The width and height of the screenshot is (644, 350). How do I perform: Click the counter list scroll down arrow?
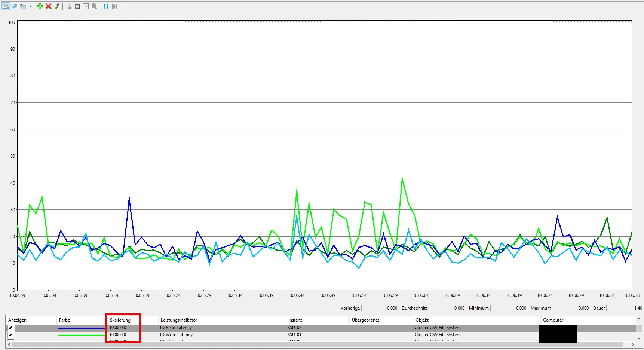(x=639, y=338)
